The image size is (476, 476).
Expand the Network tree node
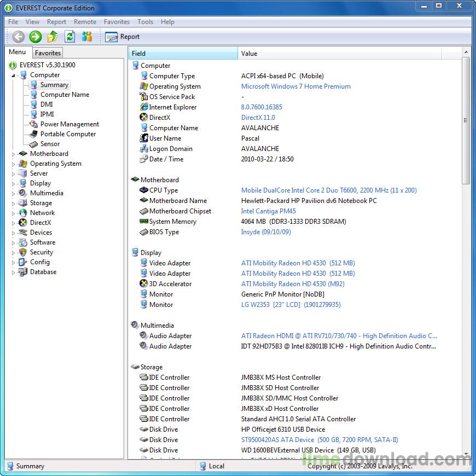point(14,213)
